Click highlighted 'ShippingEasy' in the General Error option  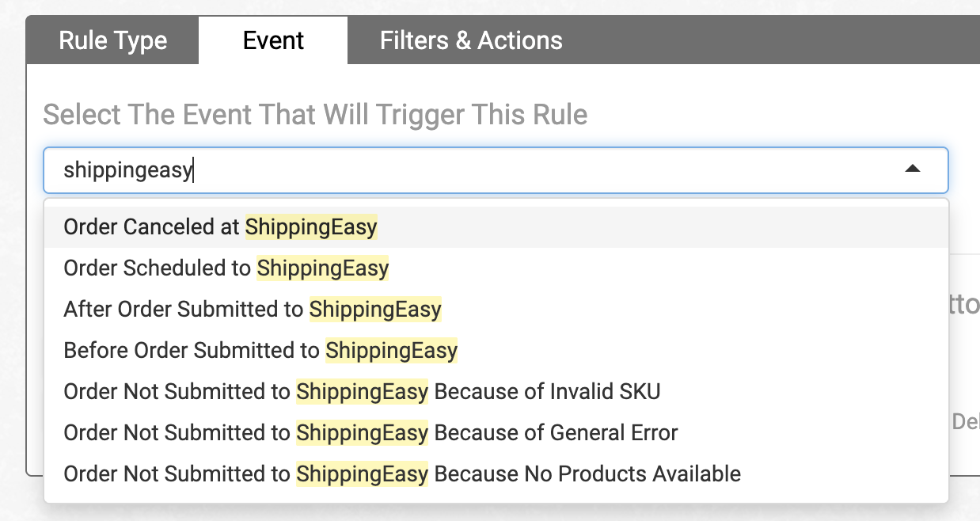click(363, 433)
